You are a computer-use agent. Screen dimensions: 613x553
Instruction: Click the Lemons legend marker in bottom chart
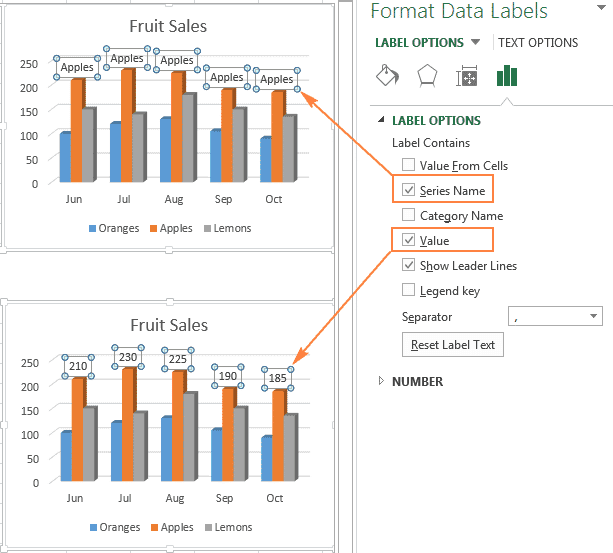click(208, 527)
